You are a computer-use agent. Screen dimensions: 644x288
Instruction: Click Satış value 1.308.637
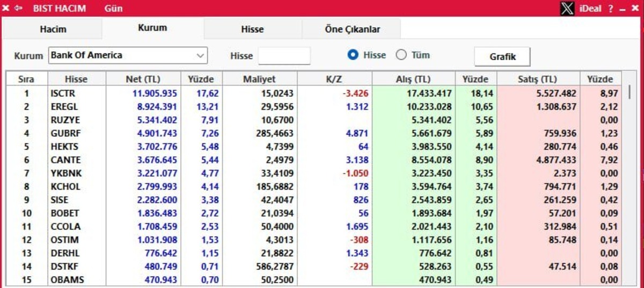point(556,106)
